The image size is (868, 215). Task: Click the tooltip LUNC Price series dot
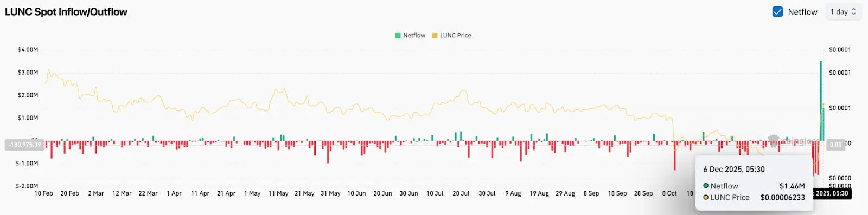[706, 198]
